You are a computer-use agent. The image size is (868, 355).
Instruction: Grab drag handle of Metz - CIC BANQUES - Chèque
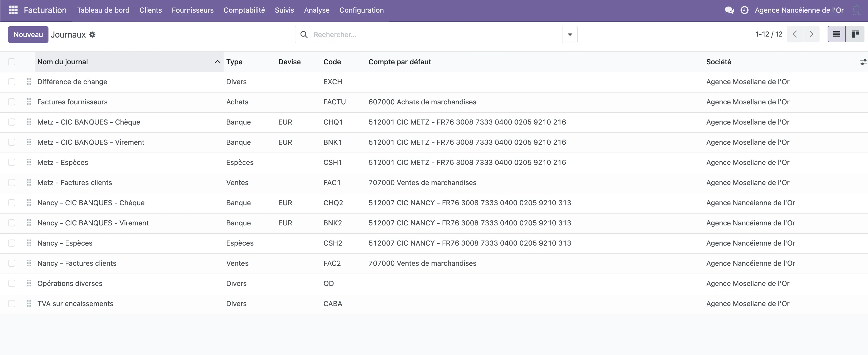(29, 122)
